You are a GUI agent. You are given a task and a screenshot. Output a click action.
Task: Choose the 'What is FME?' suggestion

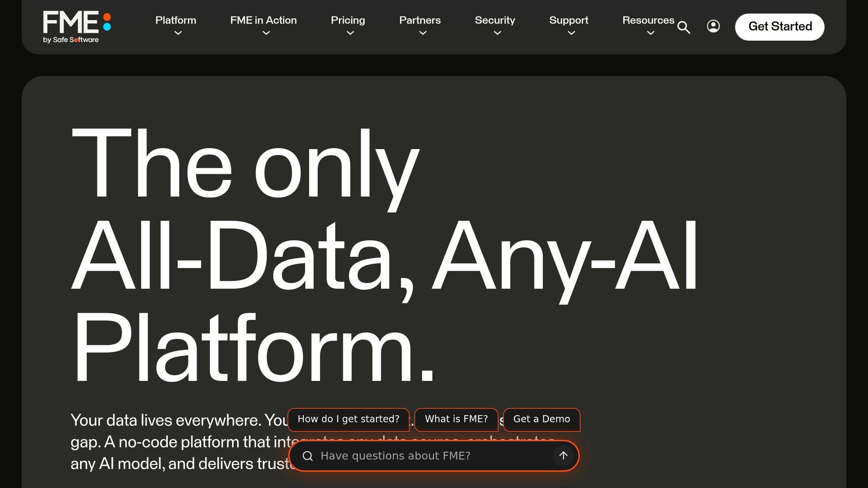(x=456, y=419)
